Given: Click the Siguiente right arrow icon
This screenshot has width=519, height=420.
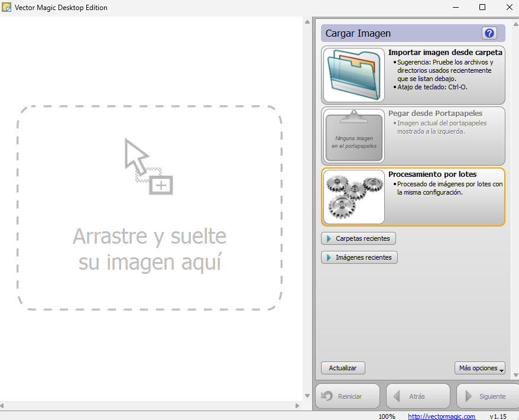Looking at the screenshot, I should pyautogui.click(x=468, y=396).
